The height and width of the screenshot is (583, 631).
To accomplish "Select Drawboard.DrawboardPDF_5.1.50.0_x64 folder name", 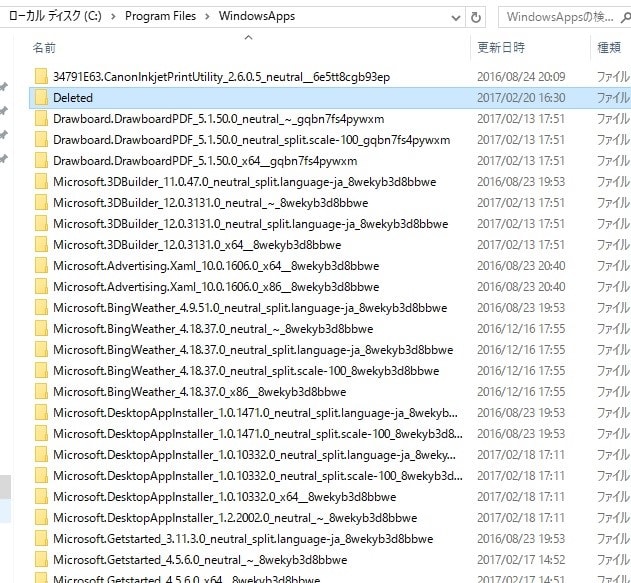I will tap(205, 161).
